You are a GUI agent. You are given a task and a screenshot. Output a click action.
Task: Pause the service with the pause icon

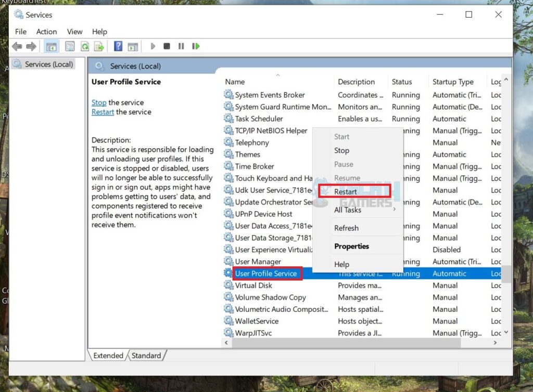[x=181, y=46]
